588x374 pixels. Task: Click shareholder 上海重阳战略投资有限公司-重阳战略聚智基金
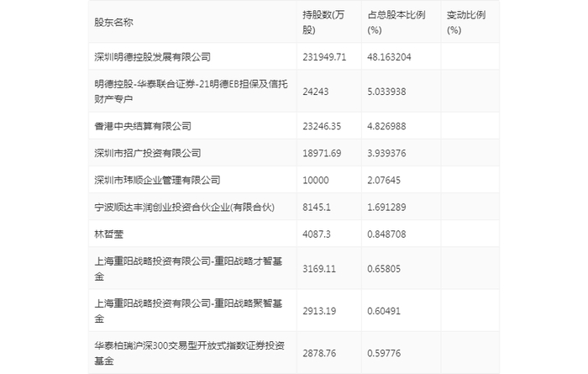click(188, 311)
